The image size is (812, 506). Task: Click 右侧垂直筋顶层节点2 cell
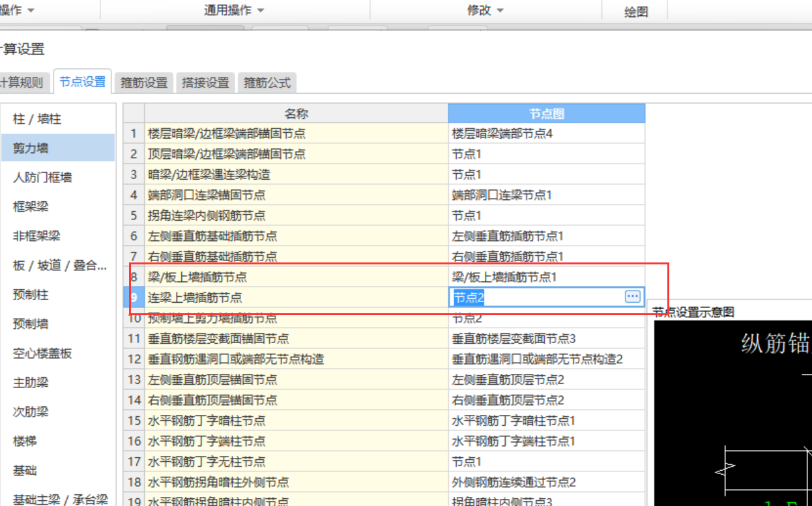547,400
